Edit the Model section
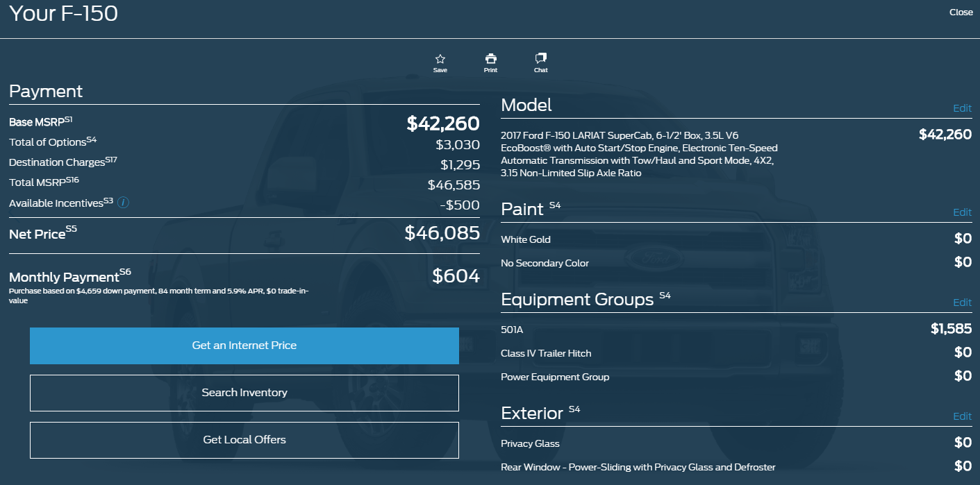Screen dimensions: 980x485 coord(962,108)
